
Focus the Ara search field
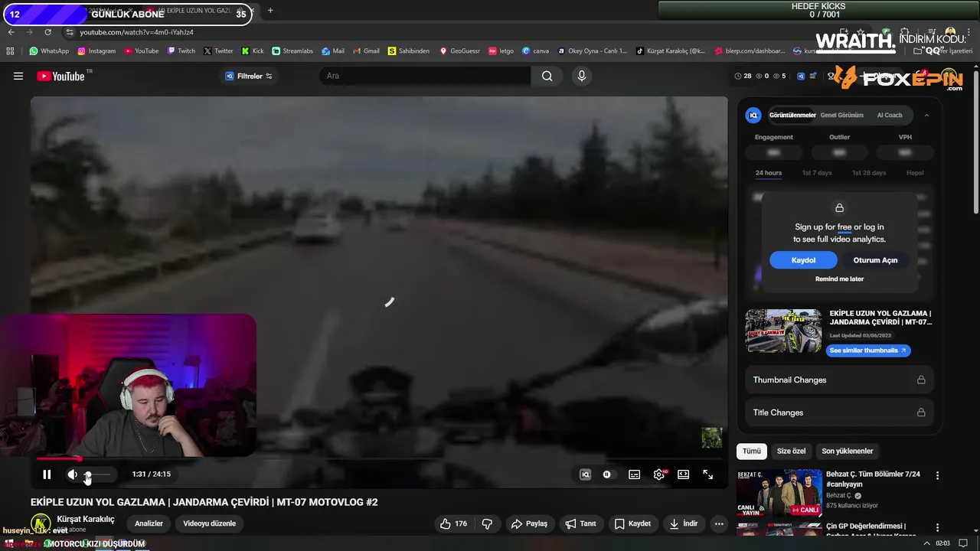point(425,76)
